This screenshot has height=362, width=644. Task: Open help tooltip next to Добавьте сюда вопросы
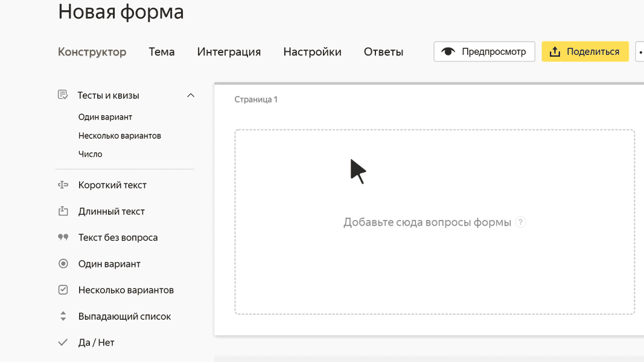[520, 223]
